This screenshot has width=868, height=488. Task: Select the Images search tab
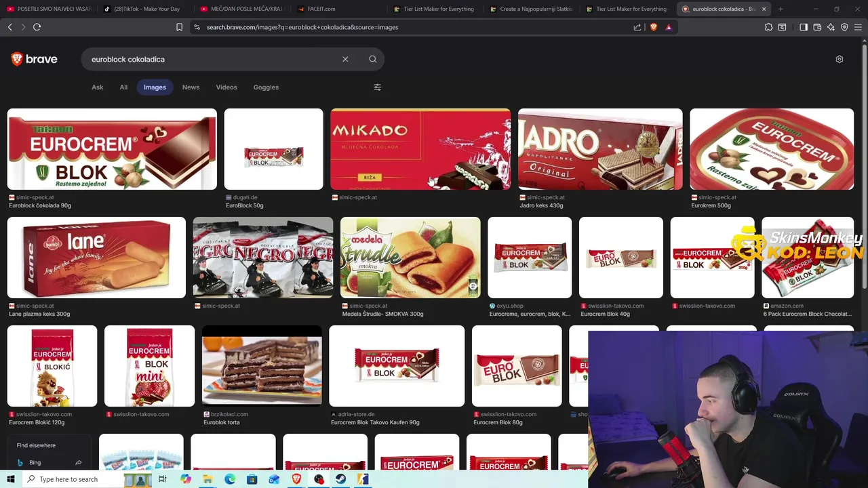[x=155, y=87]
